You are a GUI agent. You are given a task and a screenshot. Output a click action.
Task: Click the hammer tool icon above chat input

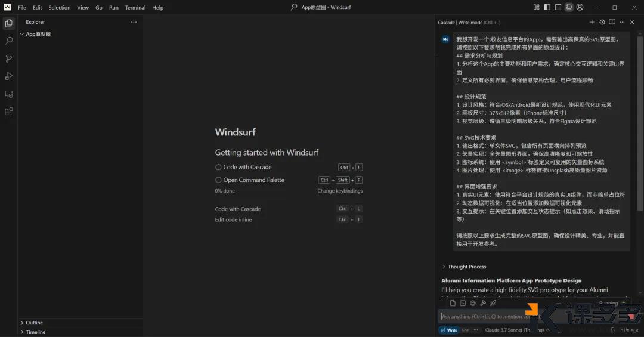coord(483,303)
